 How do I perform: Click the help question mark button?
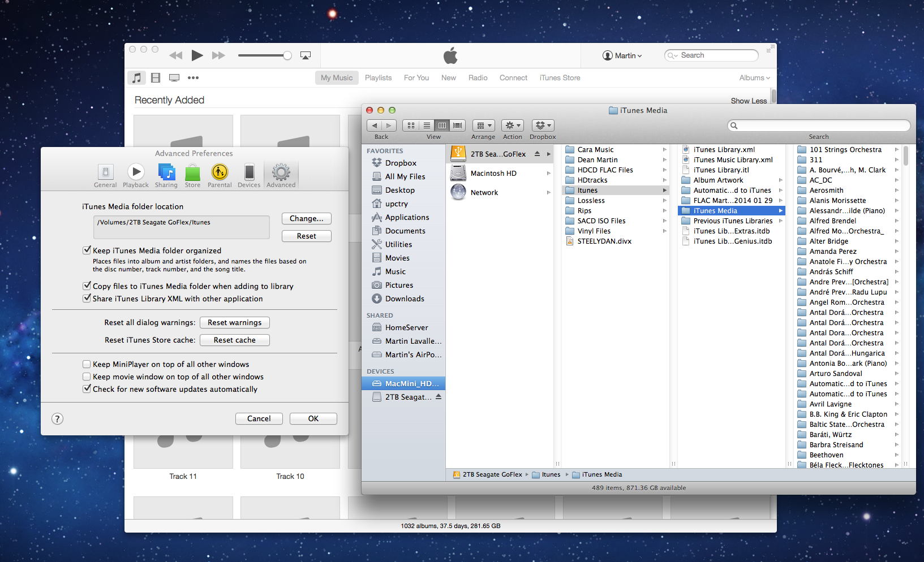coord(57,419)
